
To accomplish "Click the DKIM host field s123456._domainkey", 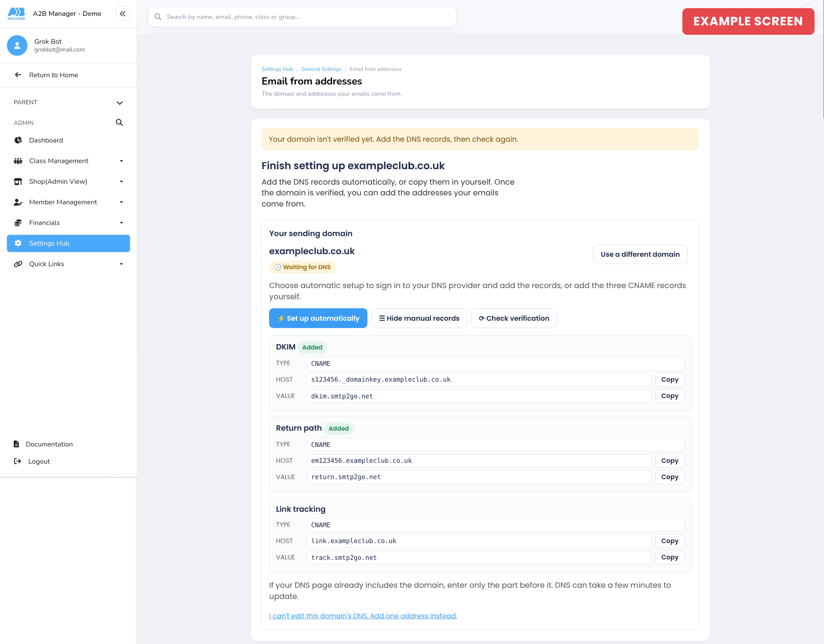I will click(x=479, y=380).
